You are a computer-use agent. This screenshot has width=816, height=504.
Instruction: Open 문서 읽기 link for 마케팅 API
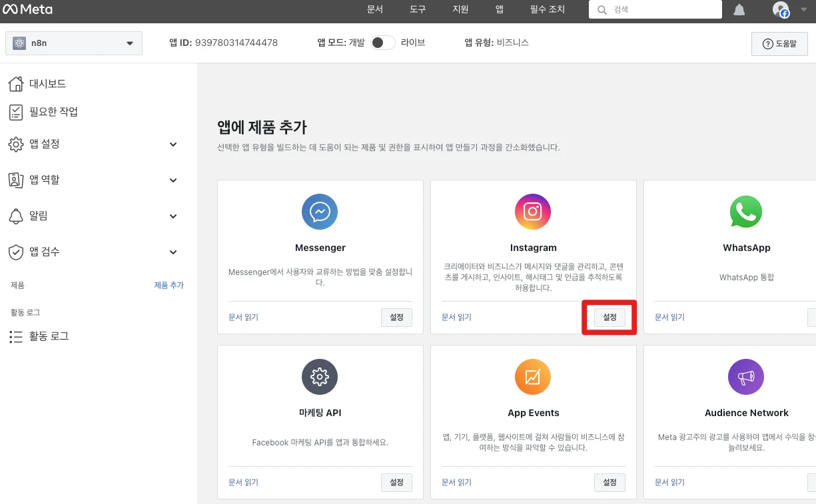click(243, 483)
